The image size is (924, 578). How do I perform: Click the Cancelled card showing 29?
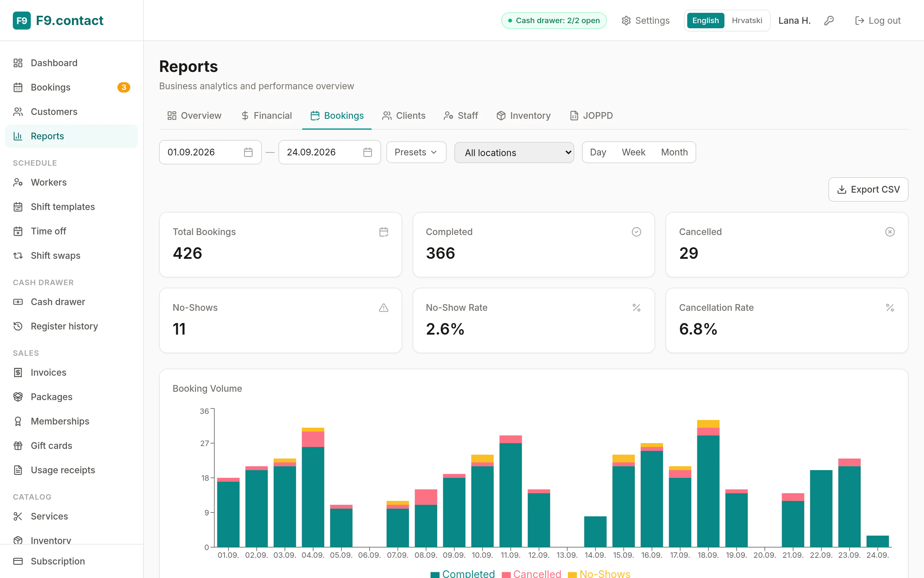(x=787, y=245)
